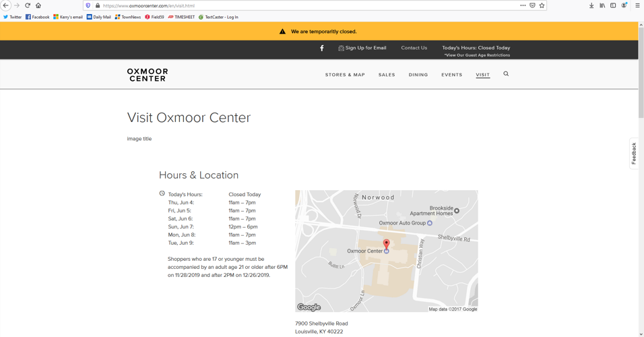The width and height of the screenshot is (644, 337).
Task: Click the Google logo on map
Action: tap(309, 307)
